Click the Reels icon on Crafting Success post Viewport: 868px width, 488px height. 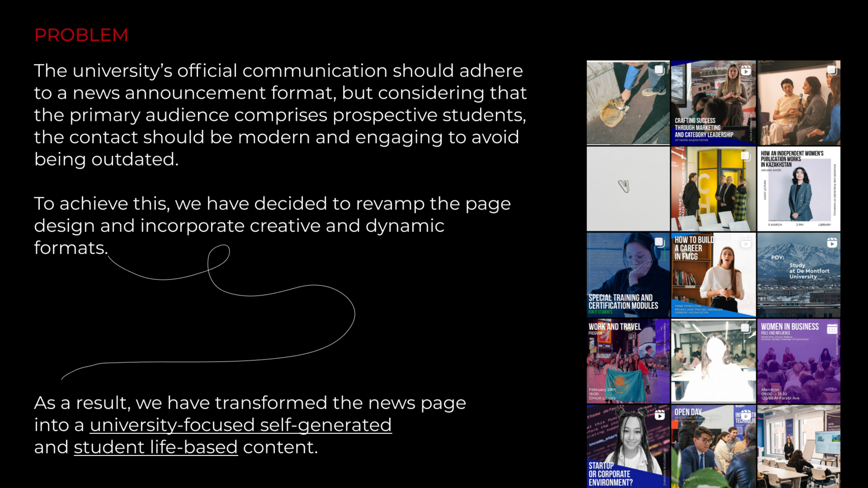[746, 71]
